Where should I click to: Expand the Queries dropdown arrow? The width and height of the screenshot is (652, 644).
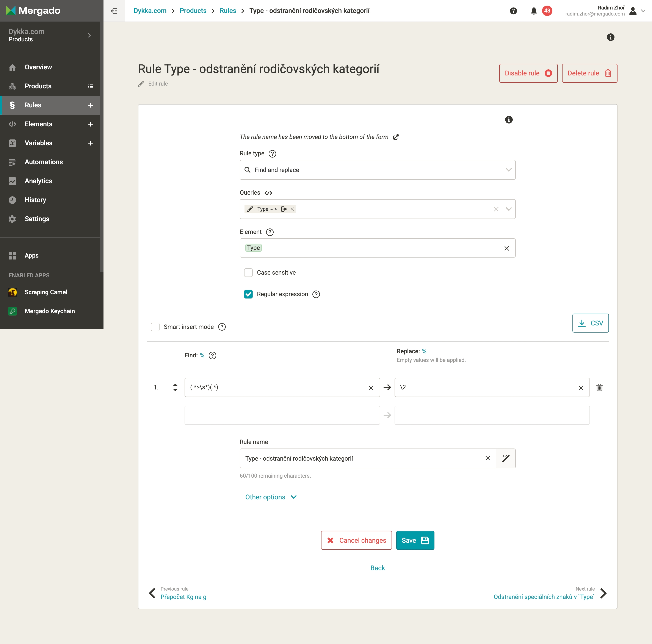[509, 209]
